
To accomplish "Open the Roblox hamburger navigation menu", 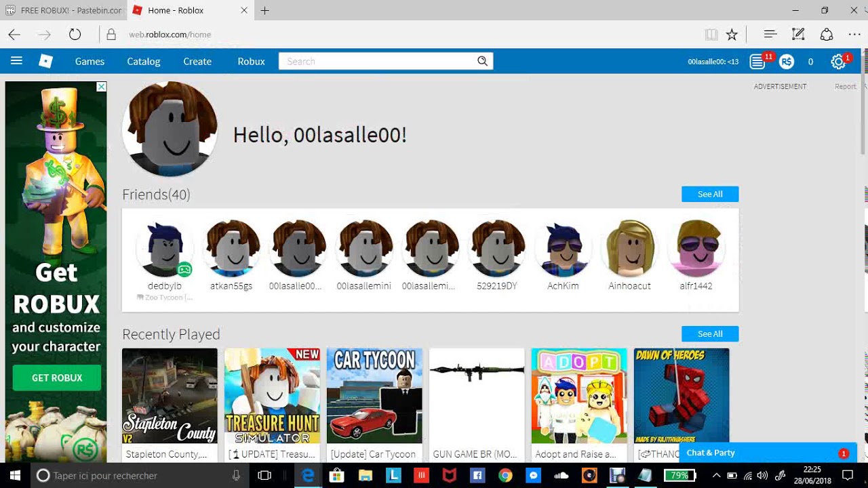I will tap(16, 61).
